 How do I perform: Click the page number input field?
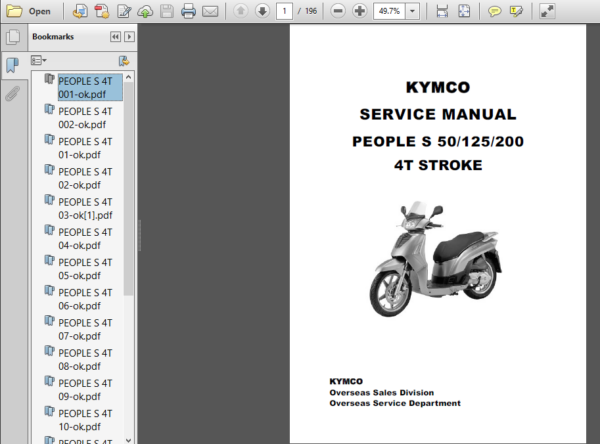[284, 11]
